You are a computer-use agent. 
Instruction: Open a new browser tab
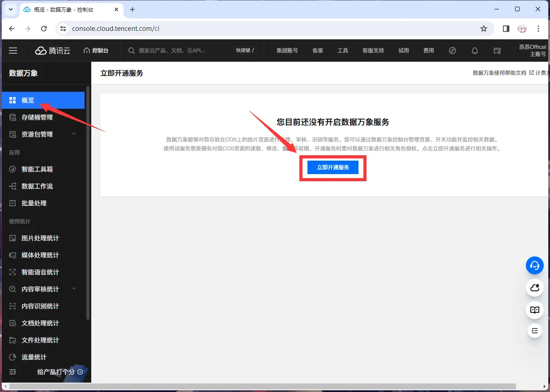132,9
